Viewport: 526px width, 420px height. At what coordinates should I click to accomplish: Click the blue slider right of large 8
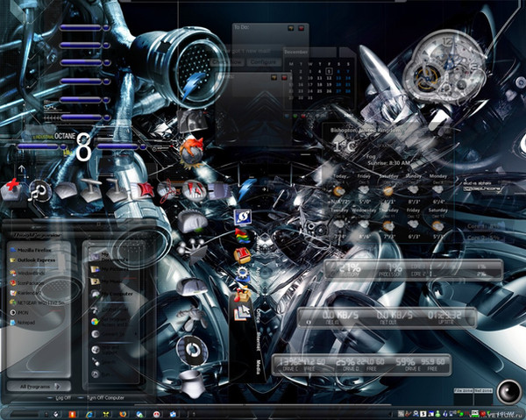click(x=122, y=146)
